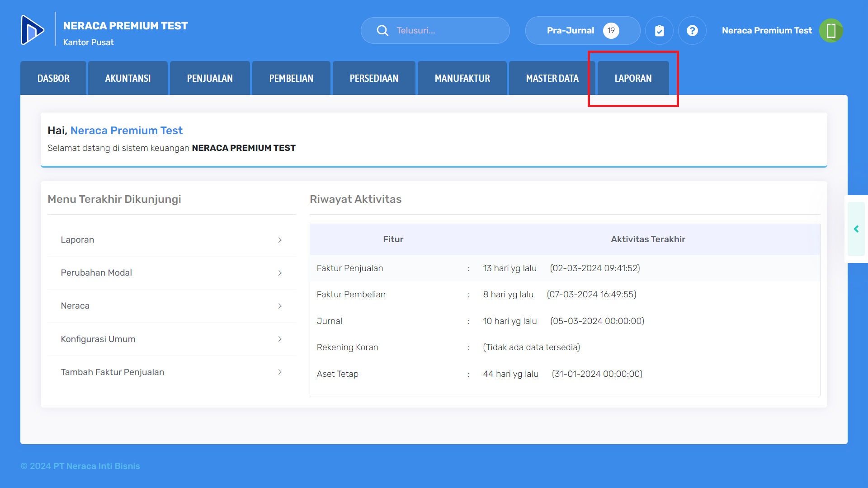Open the clipboard checklist icon
This screenshot has height=488, width=868.
tap(659, 30)
